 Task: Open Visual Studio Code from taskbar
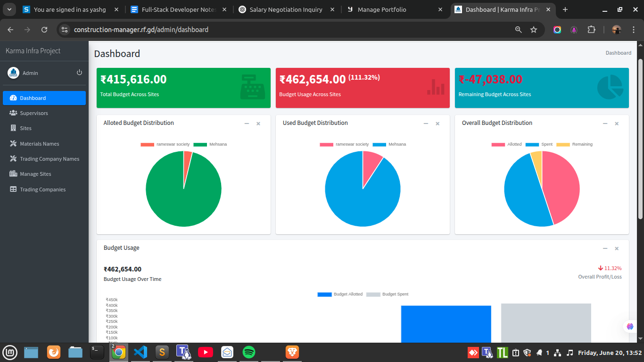140,352
